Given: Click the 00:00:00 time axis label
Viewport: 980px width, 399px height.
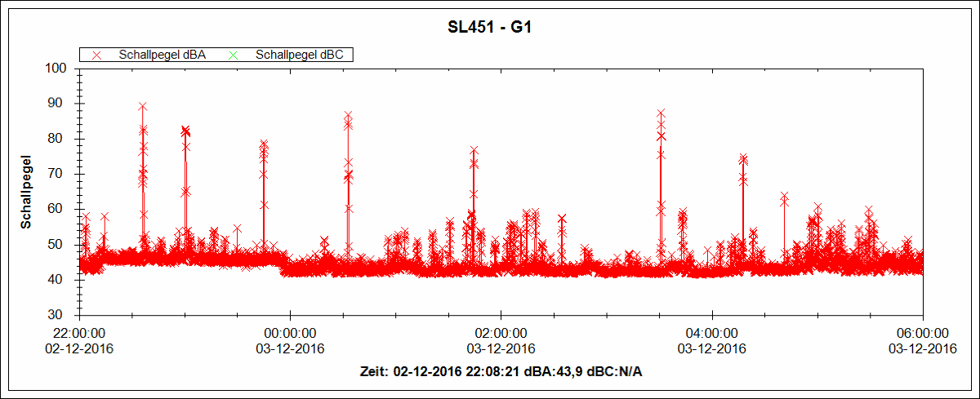Looking at the screenshot, I should pos(290,334).
